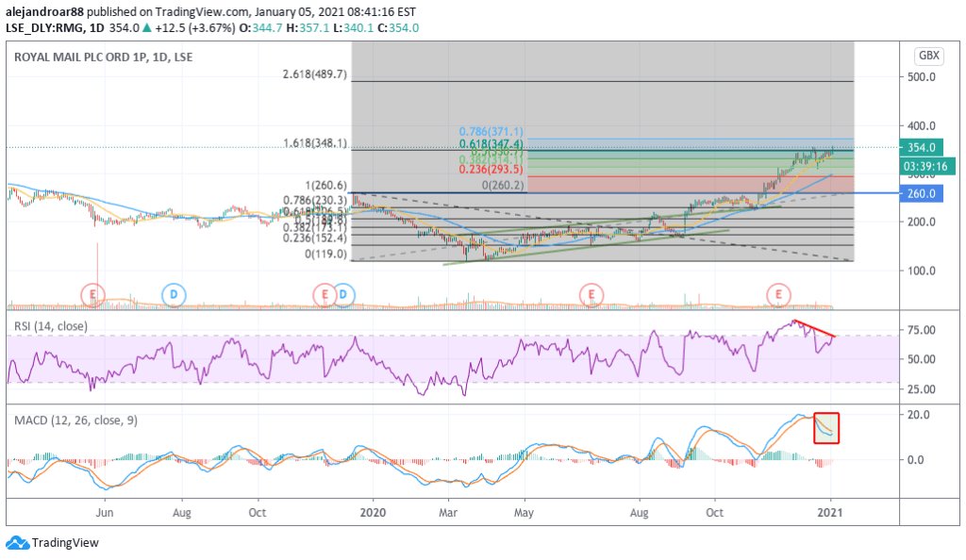Open the last earnings E marker on the right
966x560 pixels.
[x=778, y=295]
